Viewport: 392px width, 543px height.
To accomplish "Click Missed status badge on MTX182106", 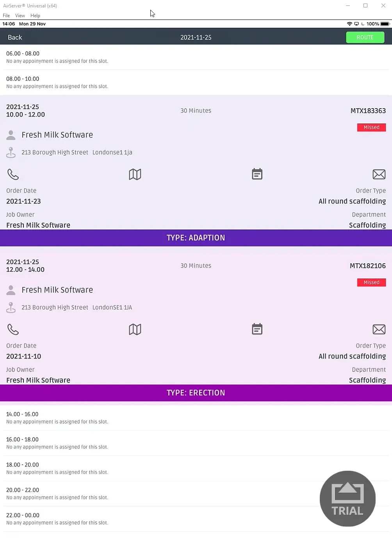I will 371,282.
